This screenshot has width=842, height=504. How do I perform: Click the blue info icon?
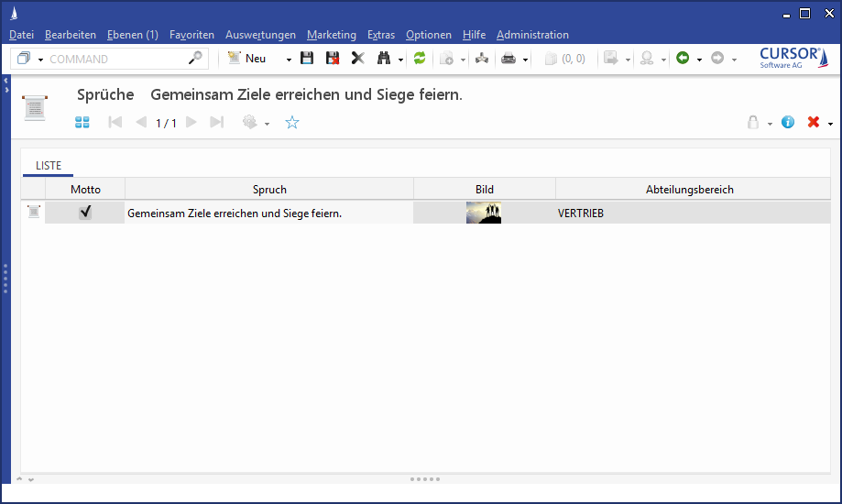click(788, 122)
